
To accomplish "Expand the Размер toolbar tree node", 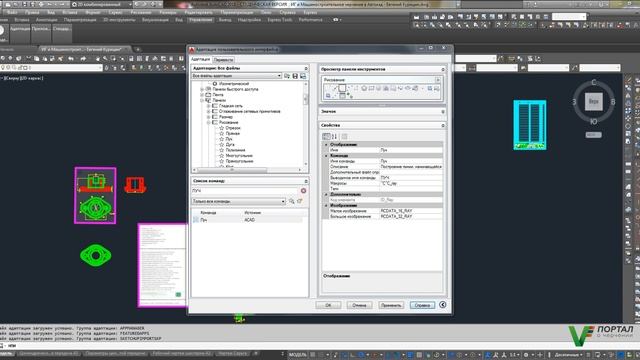I will click(x=209, y=117).
